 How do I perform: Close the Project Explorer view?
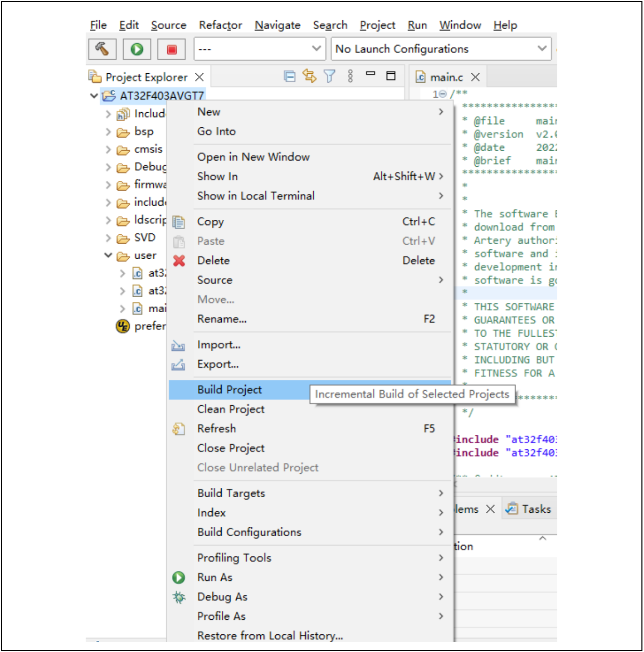tap(199, 77)
